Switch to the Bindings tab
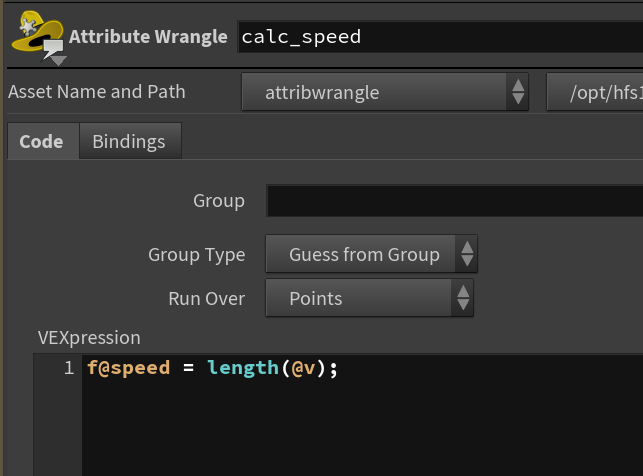Viewport: 643px width, 476px height. pyautogui.click(x=130, y=141)
